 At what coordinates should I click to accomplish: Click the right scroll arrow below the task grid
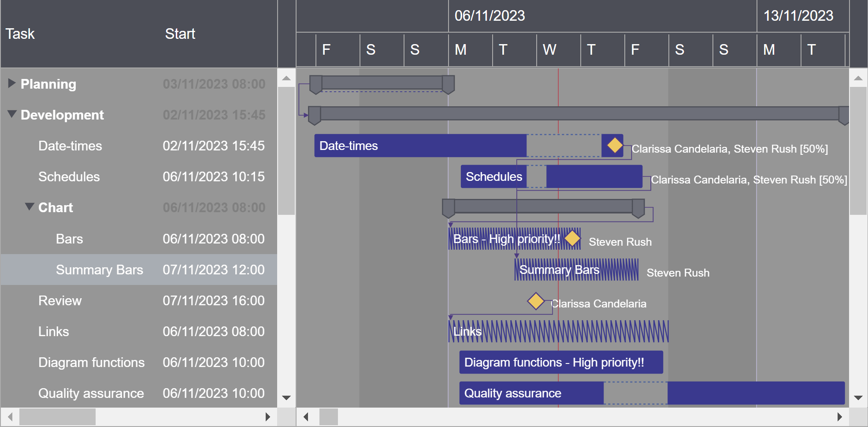[x=269, y=416]
